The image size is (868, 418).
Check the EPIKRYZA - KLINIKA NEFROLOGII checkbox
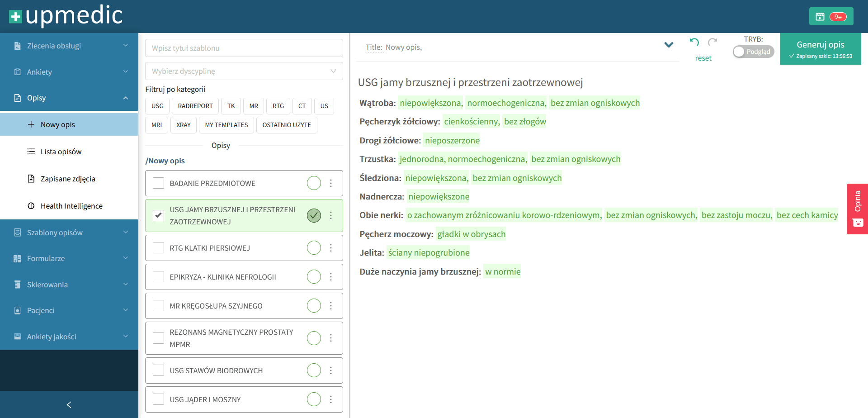(x=158, y=277)
